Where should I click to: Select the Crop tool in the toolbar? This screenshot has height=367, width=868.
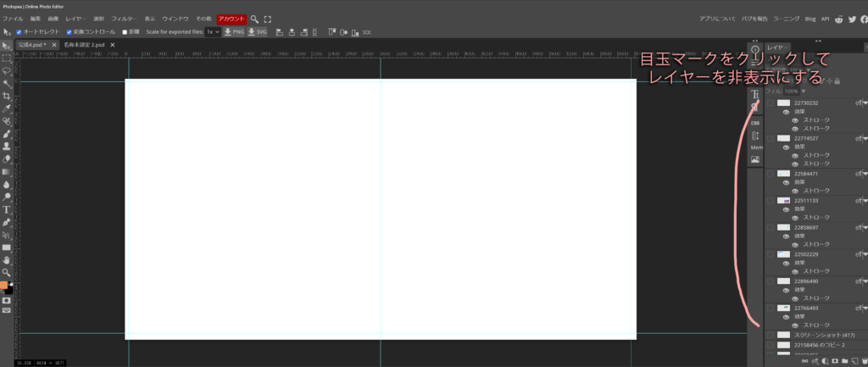(x=7, y=97)
